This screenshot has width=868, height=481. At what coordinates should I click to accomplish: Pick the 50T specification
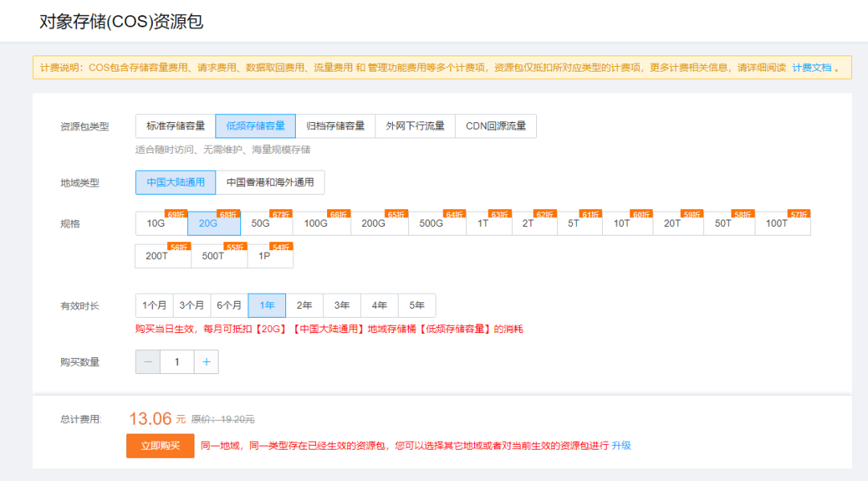(729, 224)
